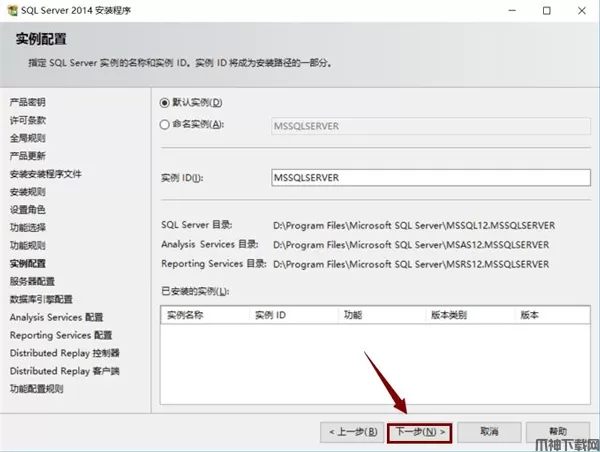Image resolution: width=600 pixels, height=452 pixels.
Task: Open the 功能选择 step
Action: point(28,228)
